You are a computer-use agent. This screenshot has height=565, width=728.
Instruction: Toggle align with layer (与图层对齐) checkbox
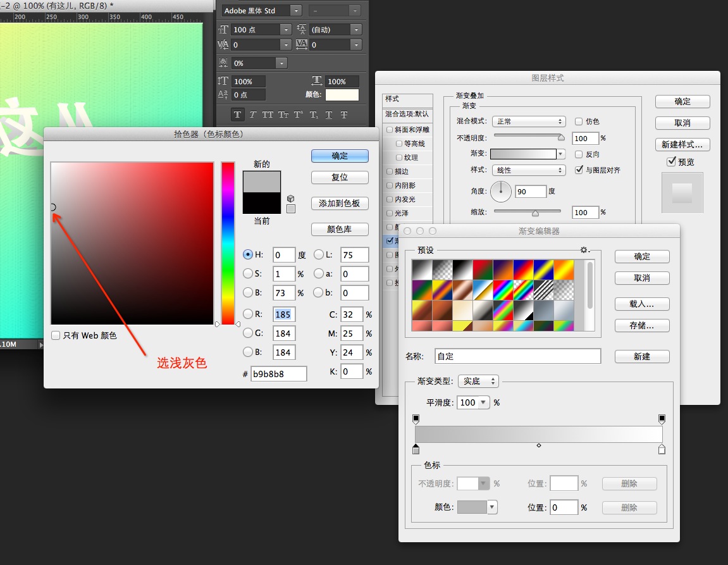point(579,170)
